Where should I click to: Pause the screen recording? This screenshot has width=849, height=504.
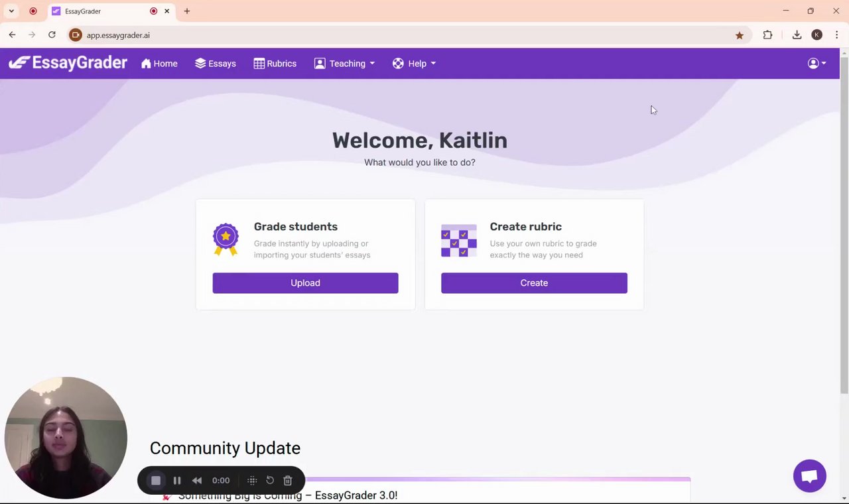177,481
